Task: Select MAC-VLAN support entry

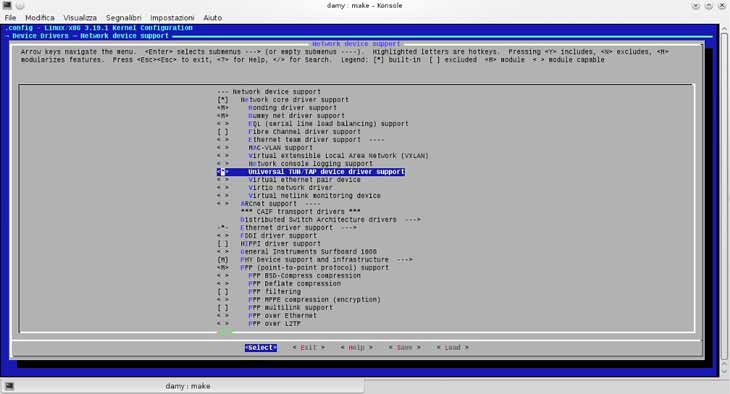Action: (280, 148)
